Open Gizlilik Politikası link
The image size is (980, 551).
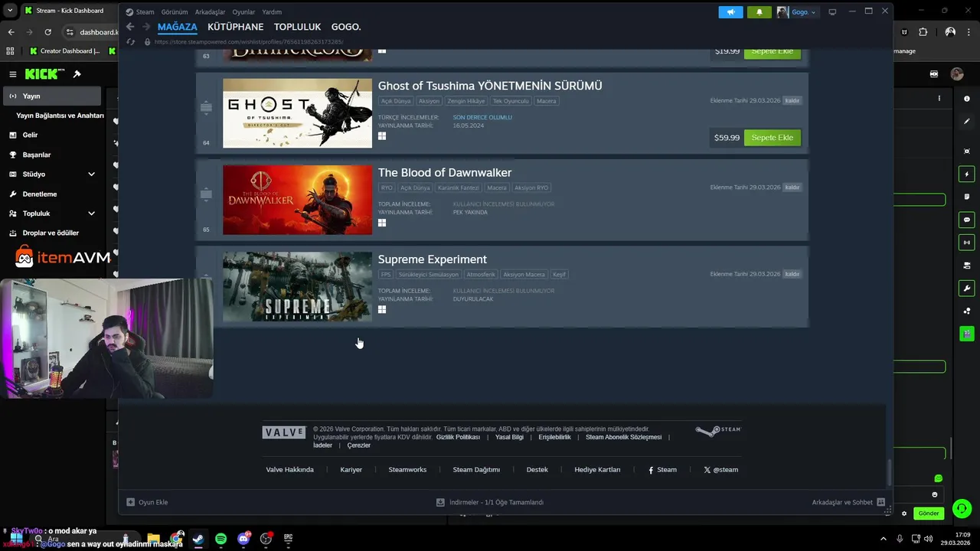[x=458, y=437]
